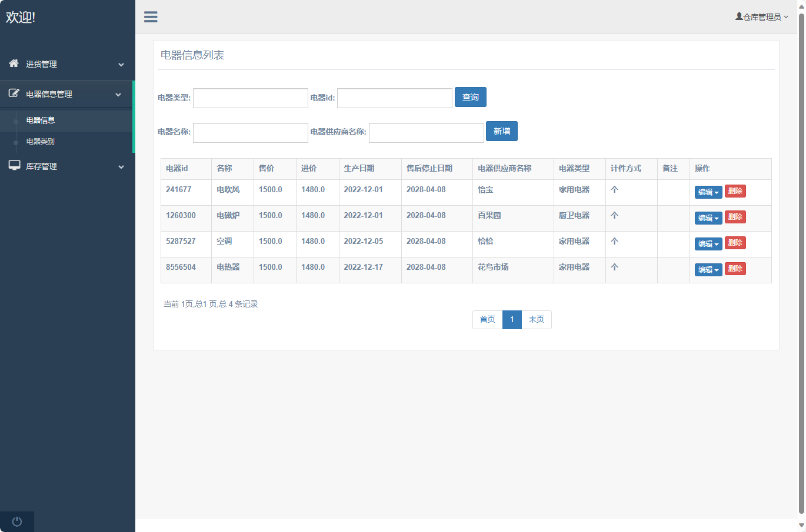
Task: Click the vertical page scrollbar
Action: click(x=801, y=265)
